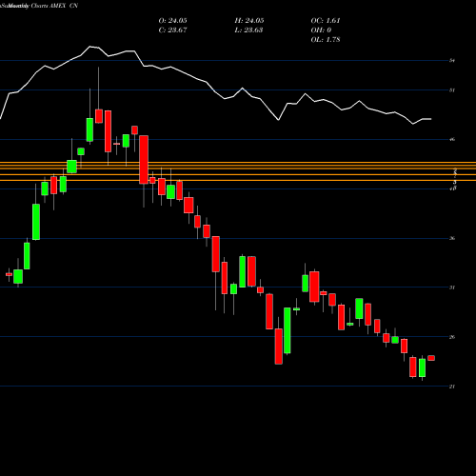Select the 'OL: 1.78' reading

pos(326,40)
